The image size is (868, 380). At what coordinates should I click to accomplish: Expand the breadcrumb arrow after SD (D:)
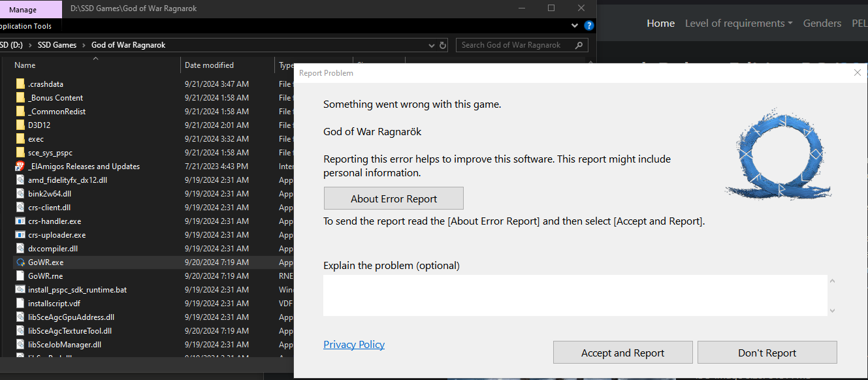(30, 46)
